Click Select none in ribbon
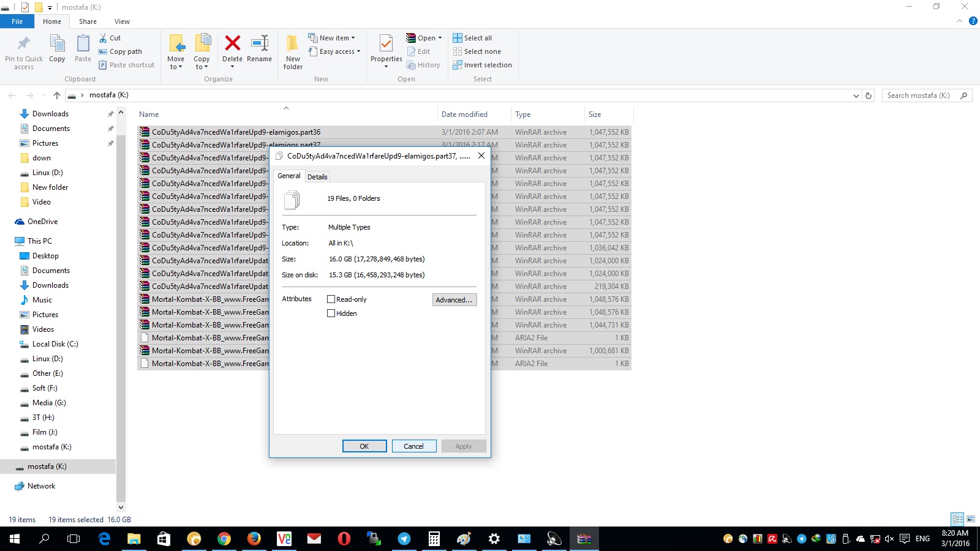Screen dimensions: 980x551 [x=477, y=51]
